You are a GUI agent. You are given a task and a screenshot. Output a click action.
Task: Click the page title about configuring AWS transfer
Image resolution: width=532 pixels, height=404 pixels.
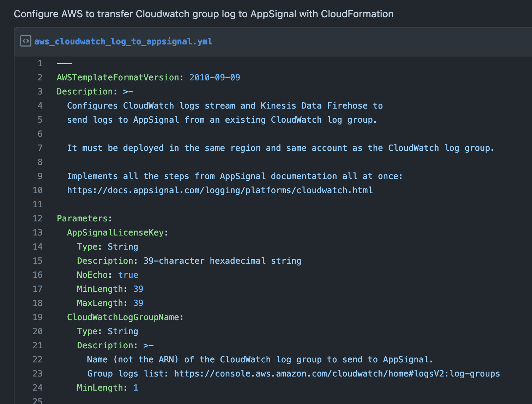point(204,14)
